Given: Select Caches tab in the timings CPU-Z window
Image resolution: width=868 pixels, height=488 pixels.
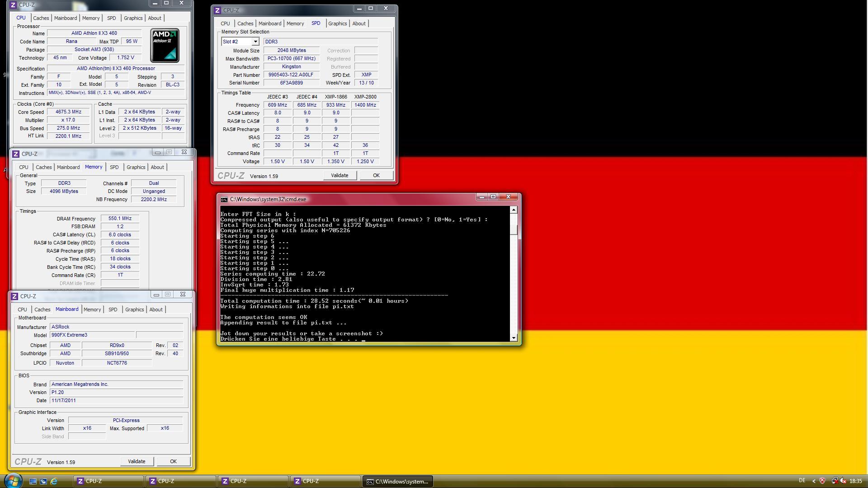Looking at the screenshot, I should click(43, 167).
